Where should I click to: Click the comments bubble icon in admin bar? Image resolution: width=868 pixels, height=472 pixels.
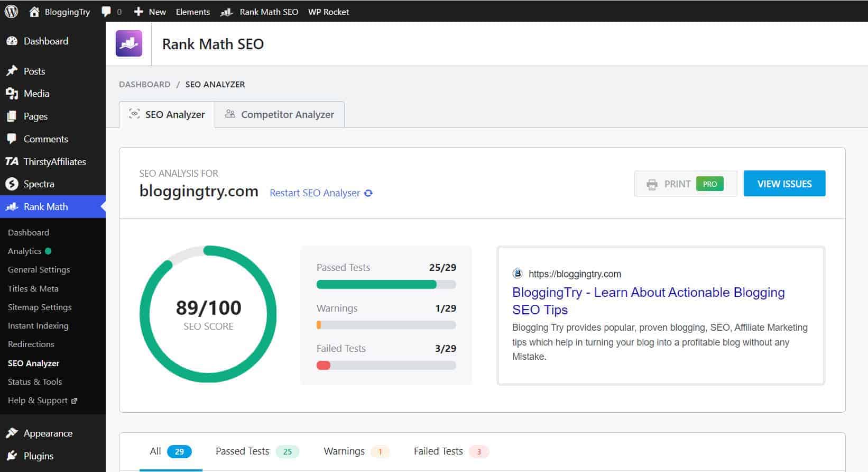(x=106, y=12)
